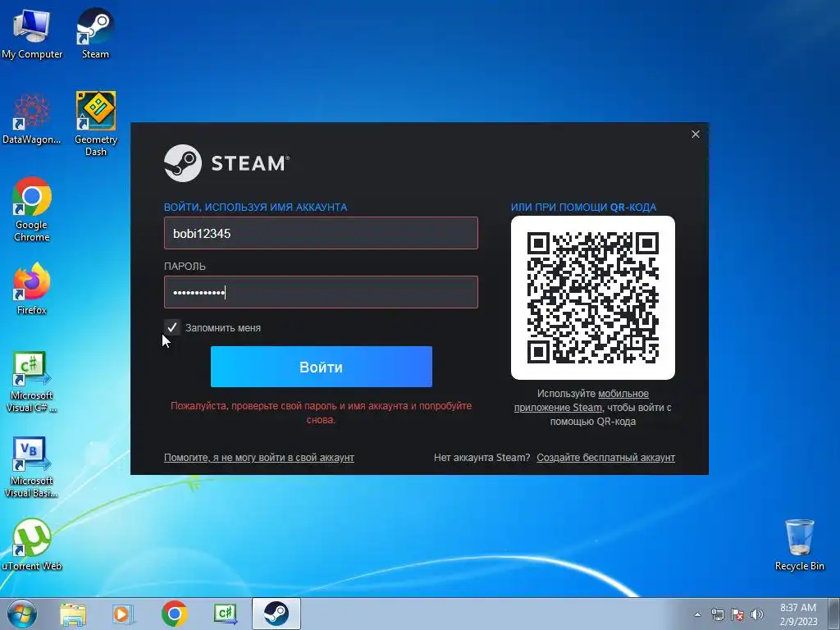Open Chrome from the taskbar
The width and height of the screenshot is (840, 630).
[x=174, y=614]
